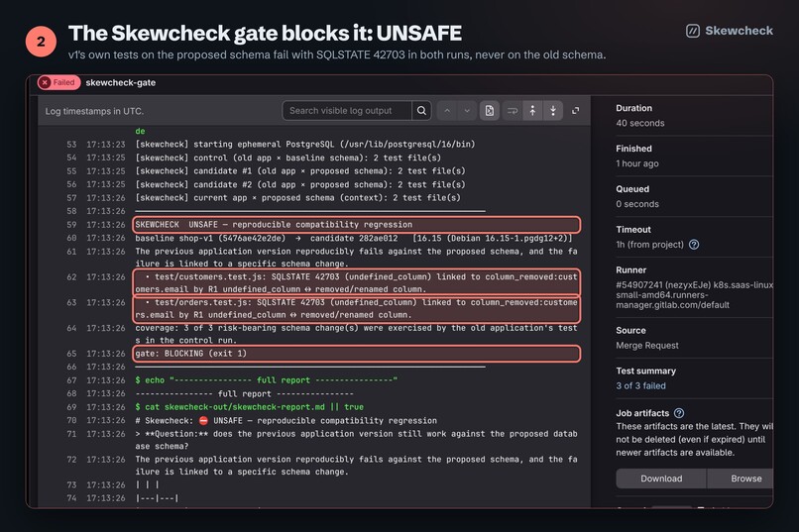The width and height of the screenshot is (799, 532).
Task: Select the 'candidate #1' log line
Action: click(300, 171)
